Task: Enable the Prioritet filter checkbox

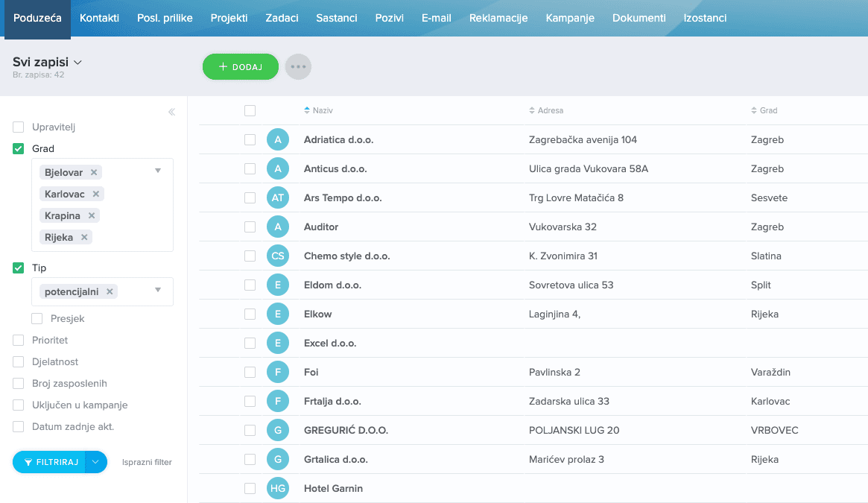Action: pyautogui.click(x=19, y=340)
